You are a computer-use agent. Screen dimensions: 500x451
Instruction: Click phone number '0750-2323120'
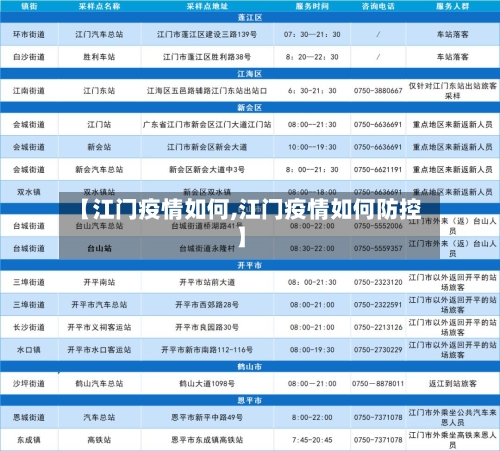[x=378, y=282]
